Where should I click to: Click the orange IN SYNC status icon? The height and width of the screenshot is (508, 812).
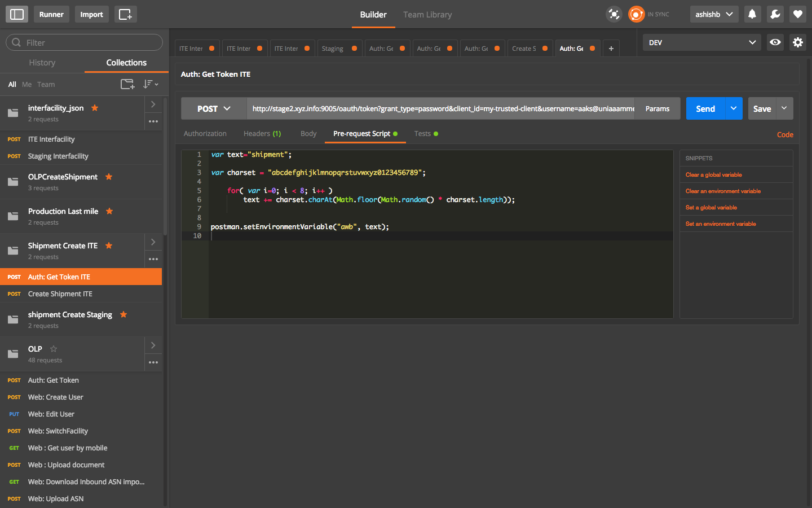pos(636,14)
